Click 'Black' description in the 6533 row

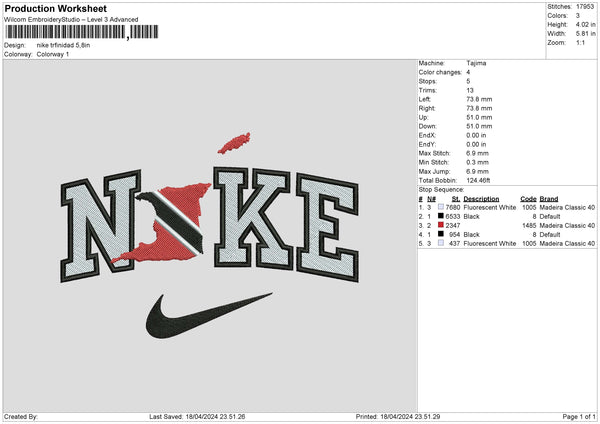471,216
